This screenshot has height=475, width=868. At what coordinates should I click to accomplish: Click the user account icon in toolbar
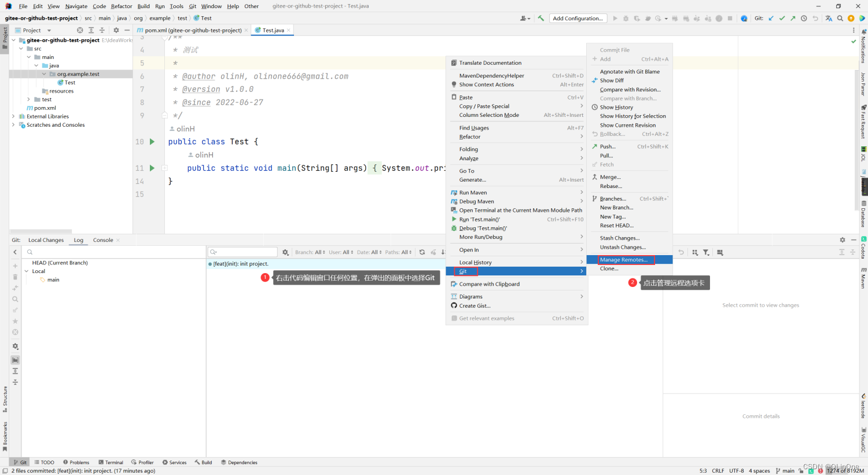524,18
